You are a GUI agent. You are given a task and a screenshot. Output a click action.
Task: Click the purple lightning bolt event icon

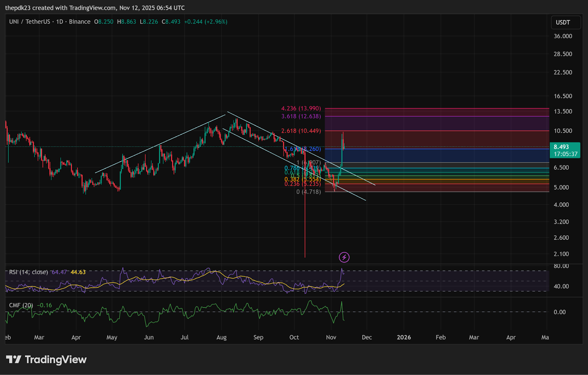344,257
